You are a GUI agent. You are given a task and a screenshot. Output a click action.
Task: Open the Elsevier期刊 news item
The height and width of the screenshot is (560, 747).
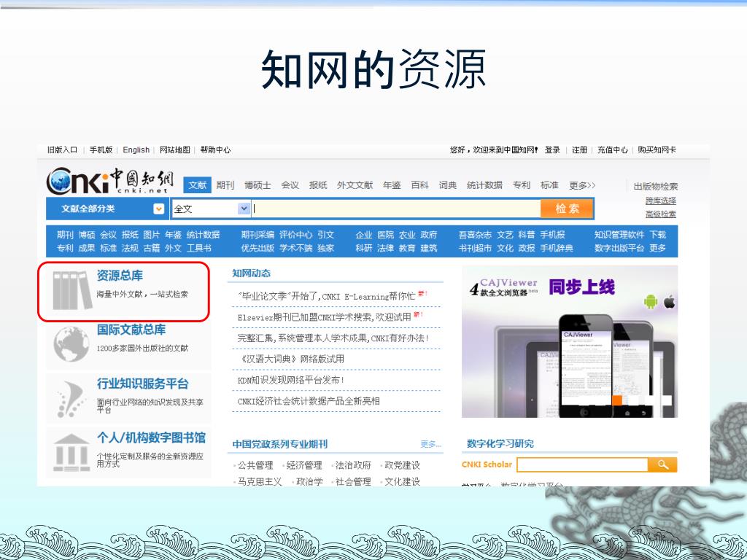point(325,317)
